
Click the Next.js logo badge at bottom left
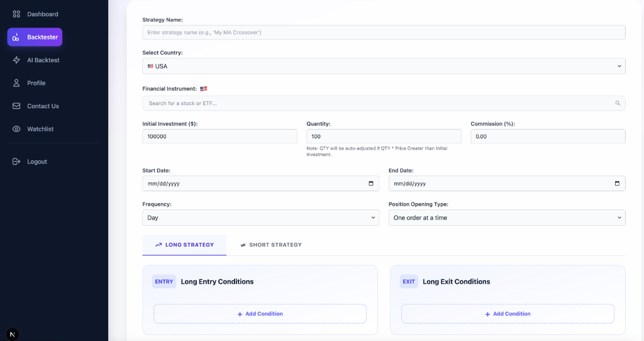point(13,333)
